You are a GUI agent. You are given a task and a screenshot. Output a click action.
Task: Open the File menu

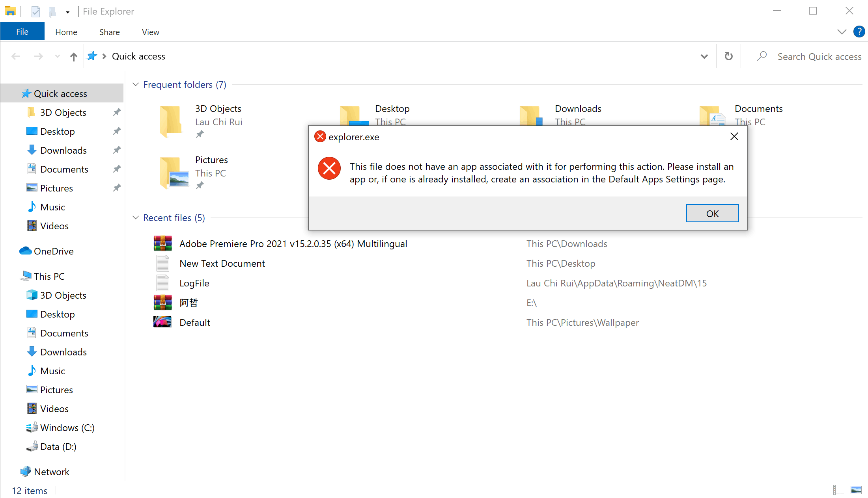click(x=22, y=32)
